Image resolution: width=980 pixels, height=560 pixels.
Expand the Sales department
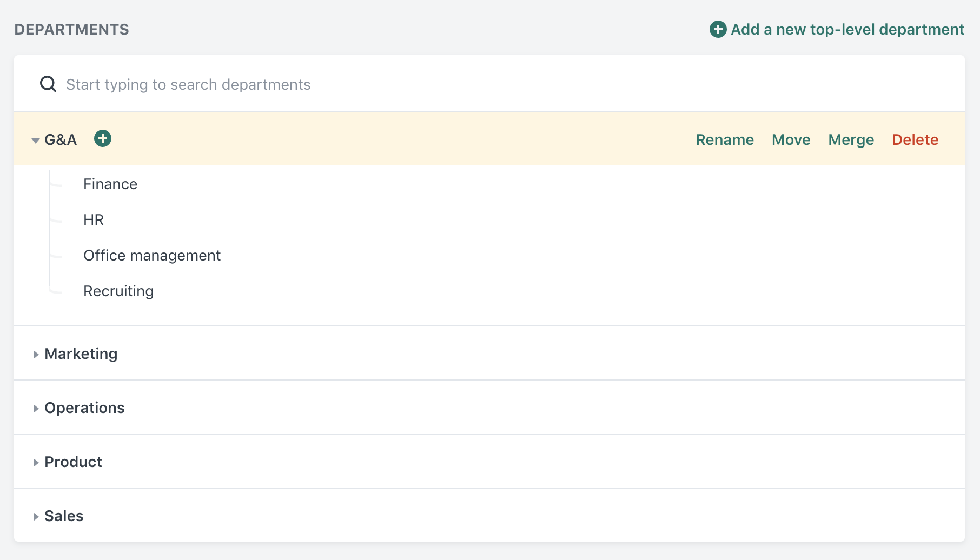[36, 516]
